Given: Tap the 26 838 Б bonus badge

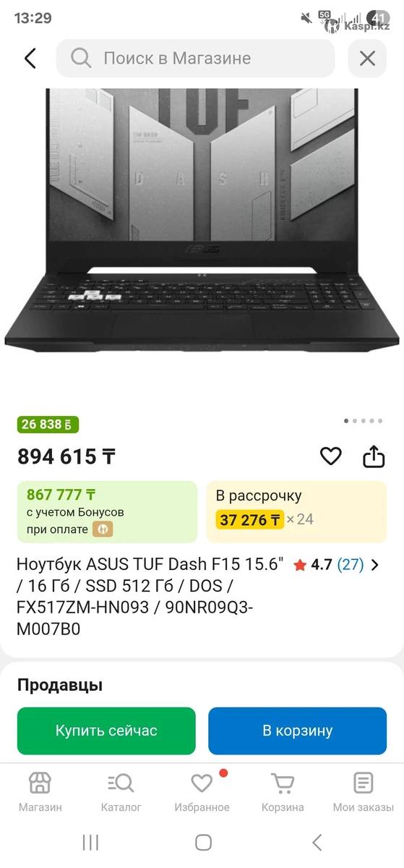Looking at the screenshot, I should (48, 425).
